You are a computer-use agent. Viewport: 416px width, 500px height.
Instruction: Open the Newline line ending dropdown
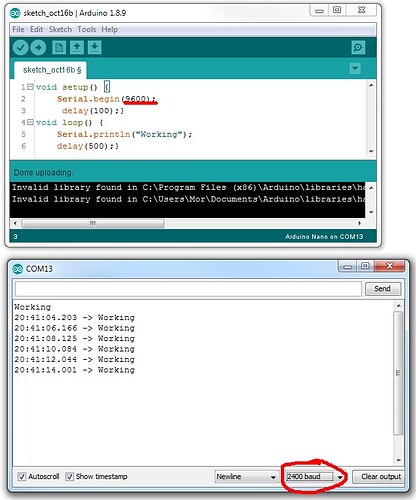click(x=246, y=477)
